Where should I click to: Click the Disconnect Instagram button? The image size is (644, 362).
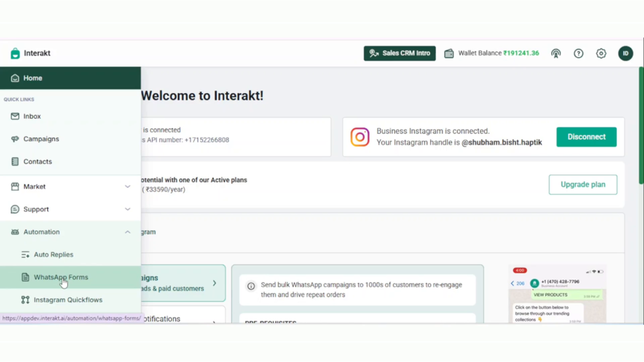click(587, 136)
